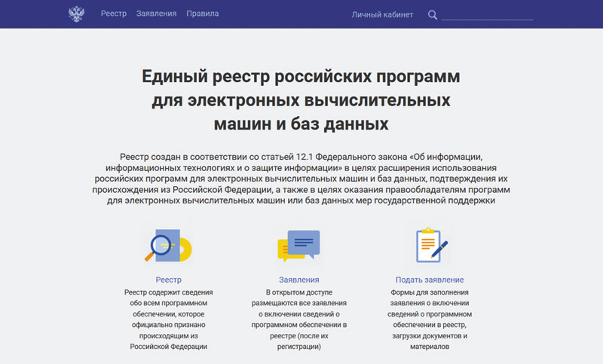The height and width of the screenshot is (364, 603).
Task: Click the text 'В открытом доступе'
Action: coord(298,292)
